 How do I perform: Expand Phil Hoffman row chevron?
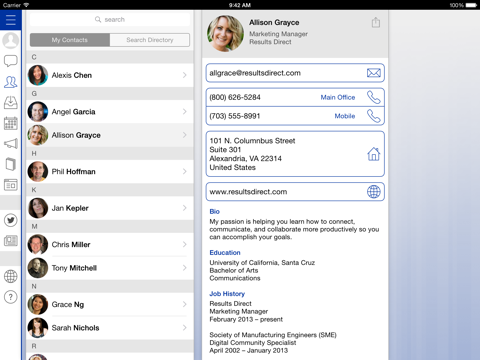click(185, 171)
